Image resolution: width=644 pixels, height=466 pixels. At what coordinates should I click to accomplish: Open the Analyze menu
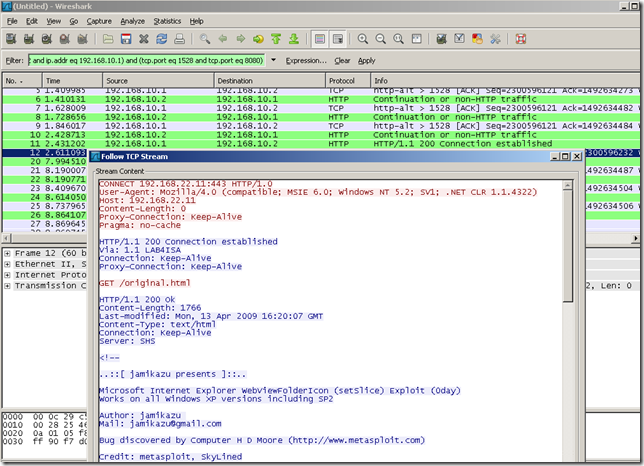132,21
